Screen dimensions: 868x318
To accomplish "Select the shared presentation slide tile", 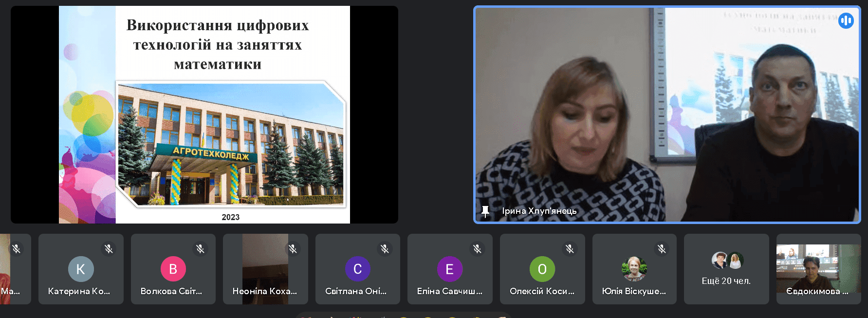I will tap(204, 114).
